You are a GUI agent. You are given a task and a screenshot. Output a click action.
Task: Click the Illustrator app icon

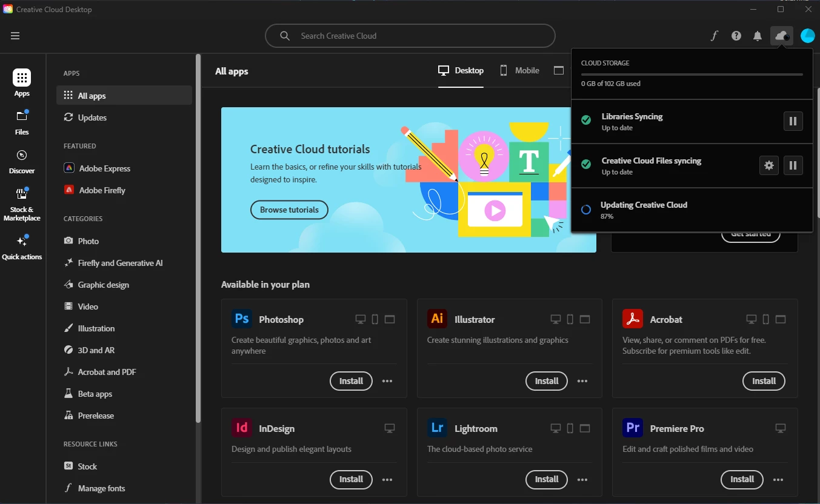pyautogui.click(x=437, y=319)
